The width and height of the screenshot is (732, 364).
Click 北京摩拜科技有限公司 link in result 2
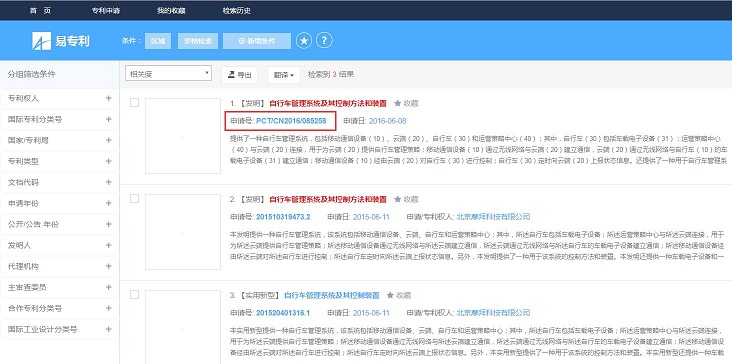click(493, 217)
